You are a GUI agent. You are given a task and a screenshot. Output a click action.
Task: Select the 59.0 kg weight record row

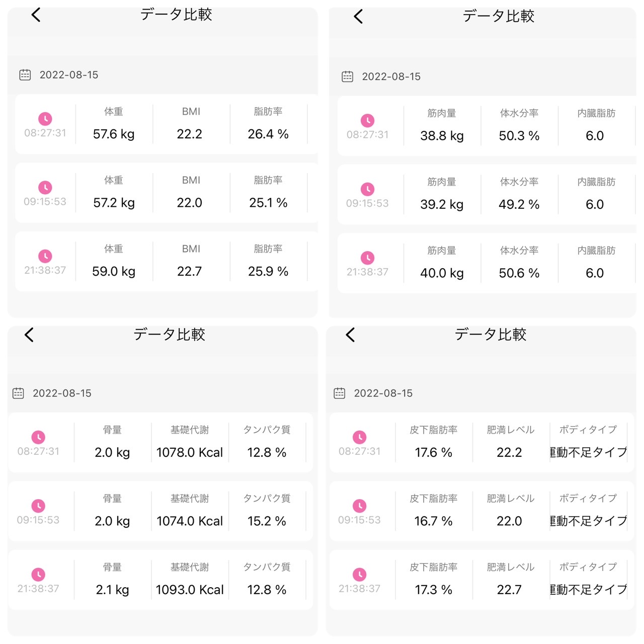(x=167, y=261)
